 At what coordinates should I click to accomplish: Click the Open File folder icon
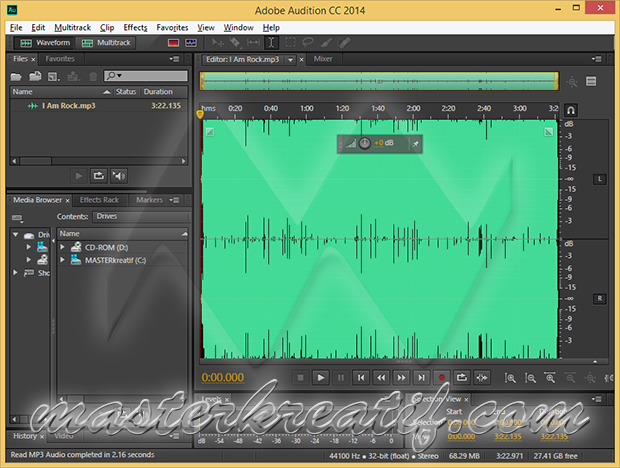tap(16, 76)
